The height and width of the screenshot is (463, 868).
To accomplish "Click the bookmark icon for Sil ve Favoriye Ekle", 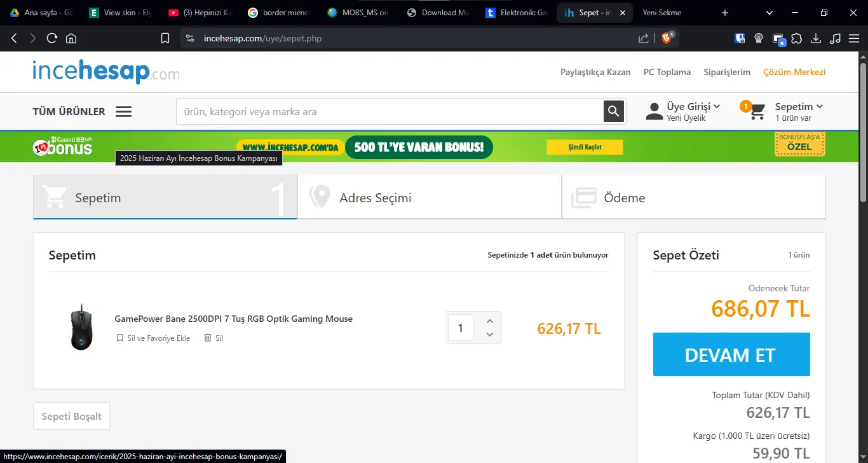I will (x=120, y=338).
